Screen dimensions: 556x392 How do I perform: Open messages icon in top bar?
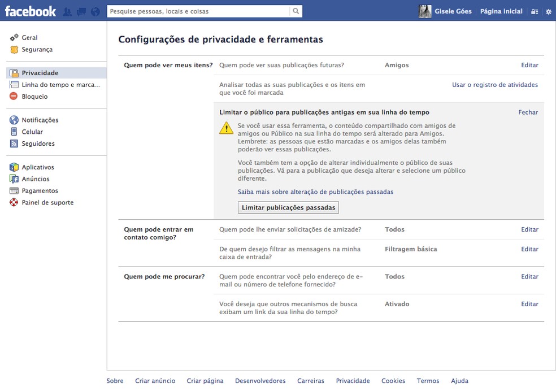coord(81,12)
